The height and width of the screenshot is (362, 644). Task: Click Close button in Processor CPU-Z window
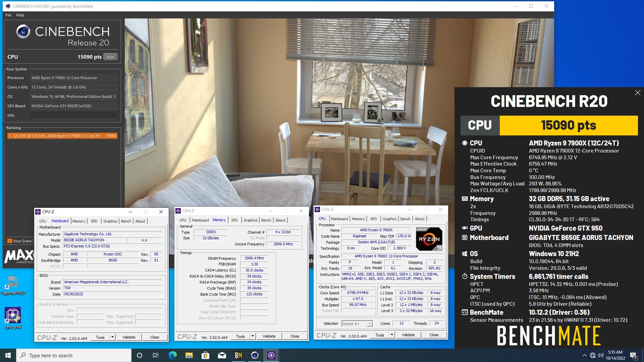click(434, 335)
